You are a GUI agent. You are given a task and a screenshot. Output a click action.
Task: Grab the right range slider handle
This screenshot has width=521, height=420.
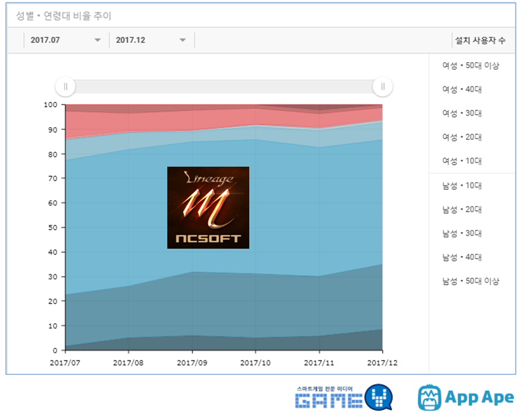383,87
